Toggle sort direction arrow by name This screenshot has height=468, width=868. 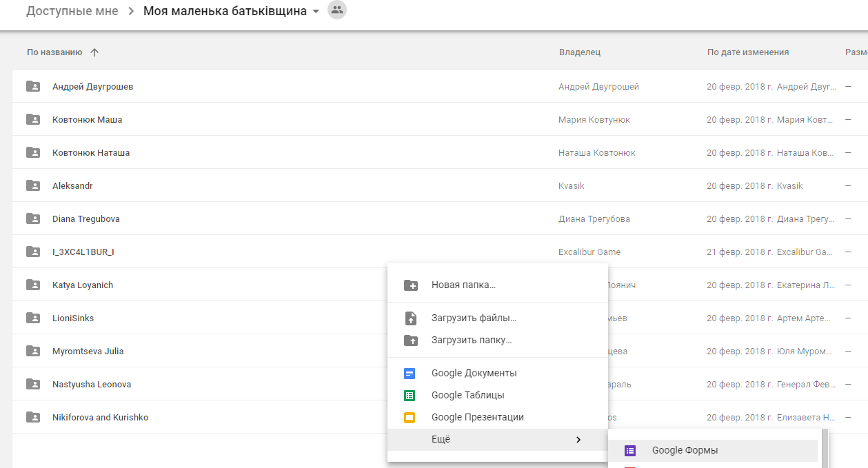94,52
